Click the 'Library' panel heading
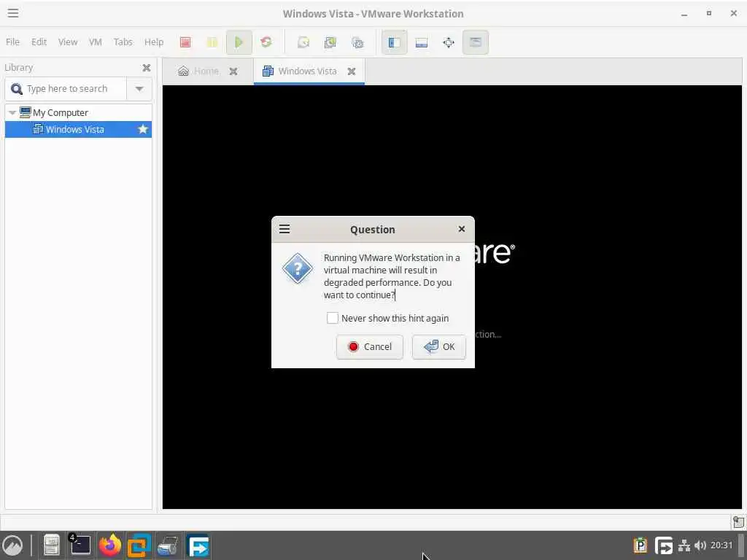This screenshot has height=560, width=747. [18, 68]
